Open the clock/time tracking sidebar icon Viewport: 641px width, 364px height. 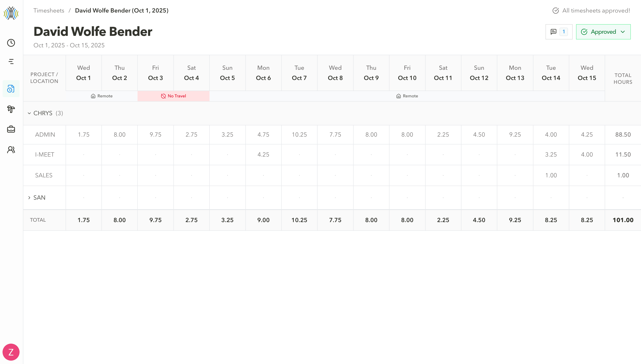pyautogui.click(x=11, y=43)
